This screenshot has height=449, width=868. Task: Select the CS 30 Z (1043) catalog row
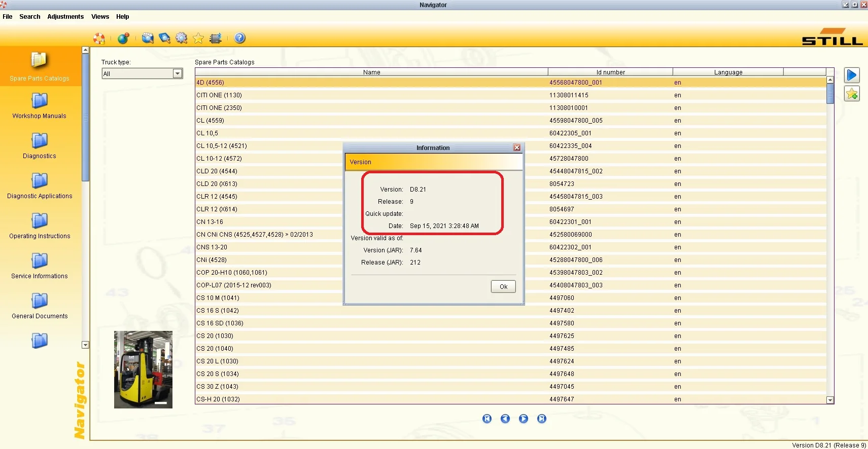[510, 387]
